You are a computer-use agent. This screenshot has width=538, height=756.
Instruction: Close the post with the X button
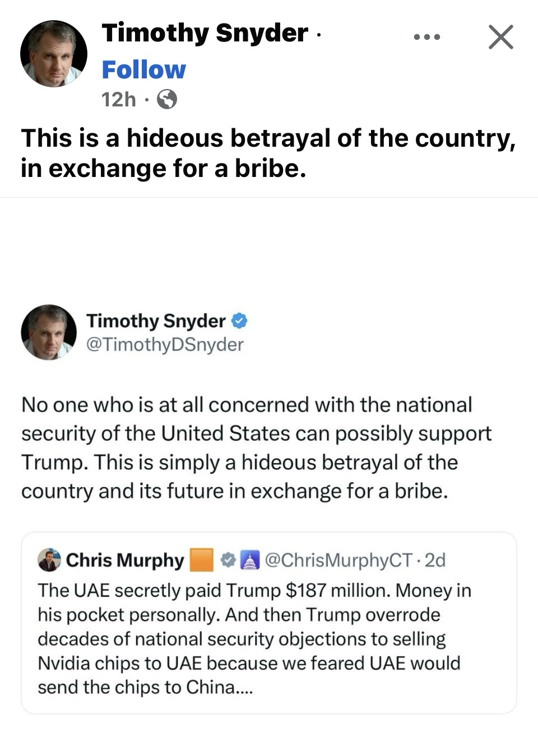[500, 38]
